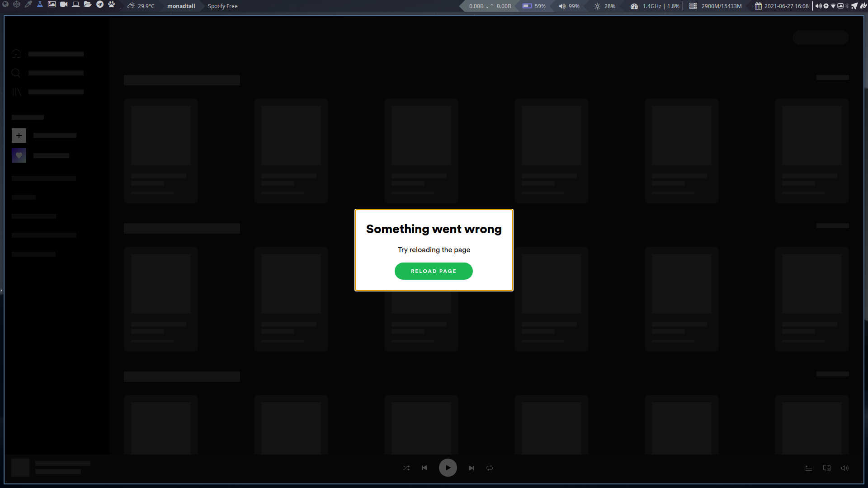Create a new playlist with the plus icon

coord(19,135)
